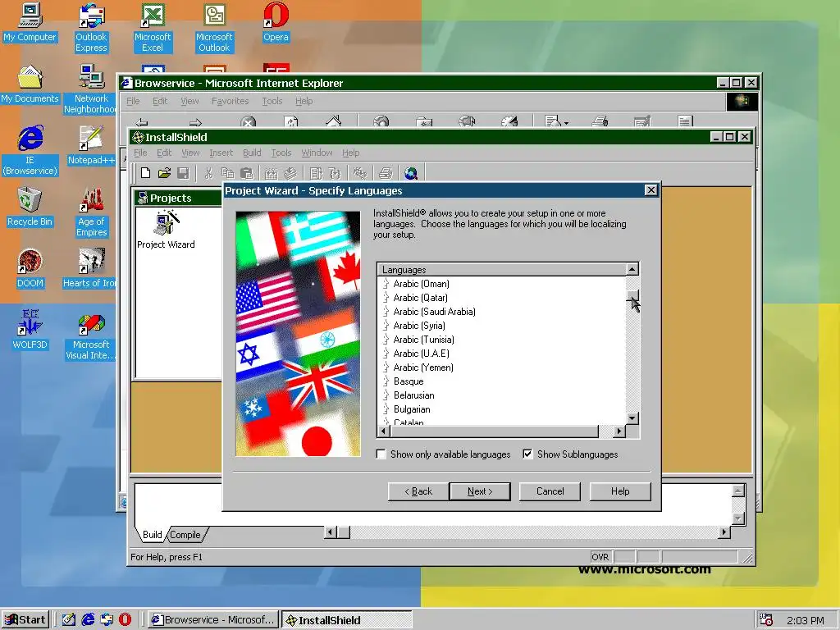Click the languages list scroll down arrow
The height and width of the screenshot is (630, 840).
tap(632, 418)
